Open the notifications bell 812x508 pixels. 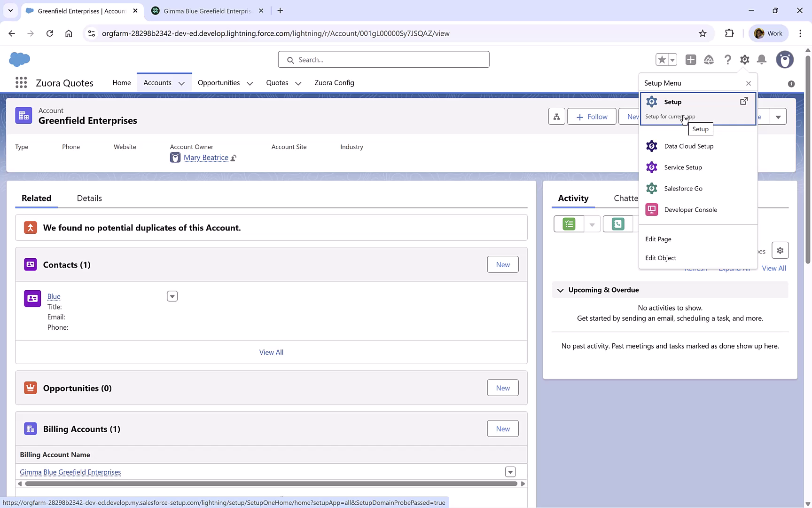point(762,60)
